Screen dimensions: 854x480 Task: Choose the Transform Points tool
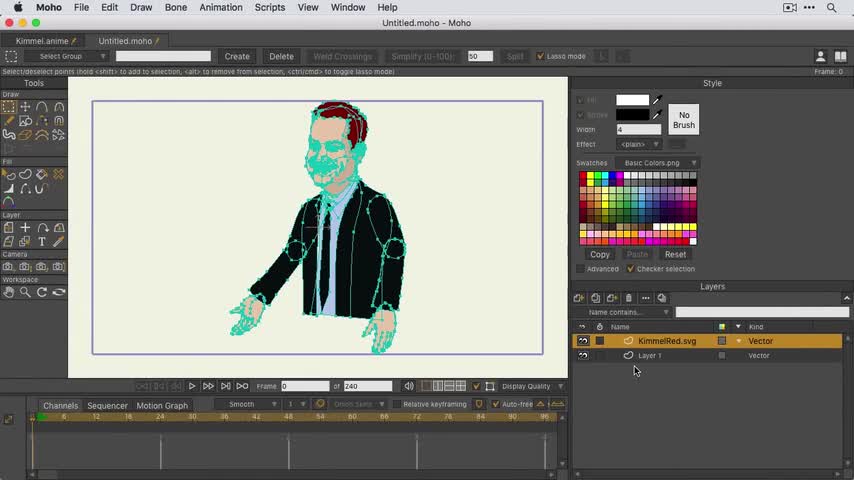point(25,107)
